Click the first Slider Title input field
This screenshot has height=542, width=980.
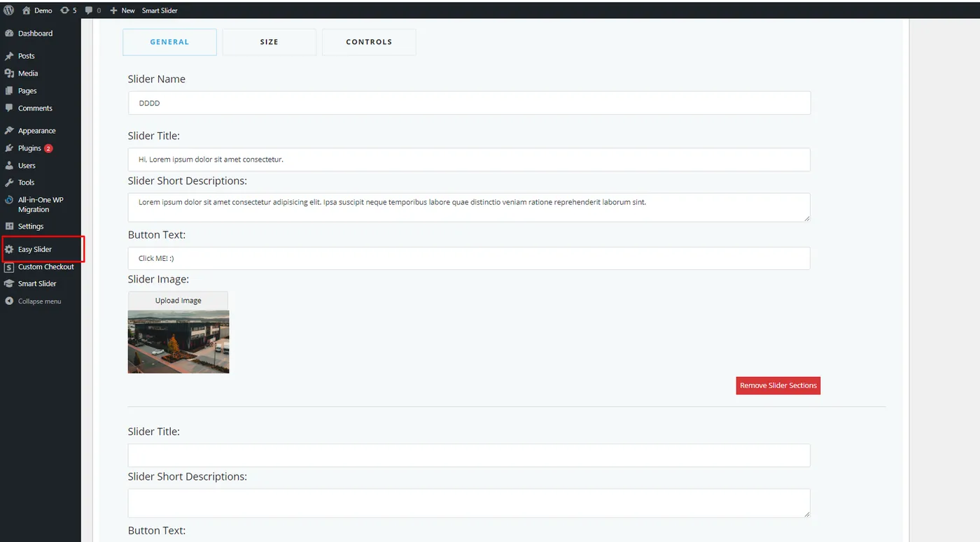pos(469,159)
